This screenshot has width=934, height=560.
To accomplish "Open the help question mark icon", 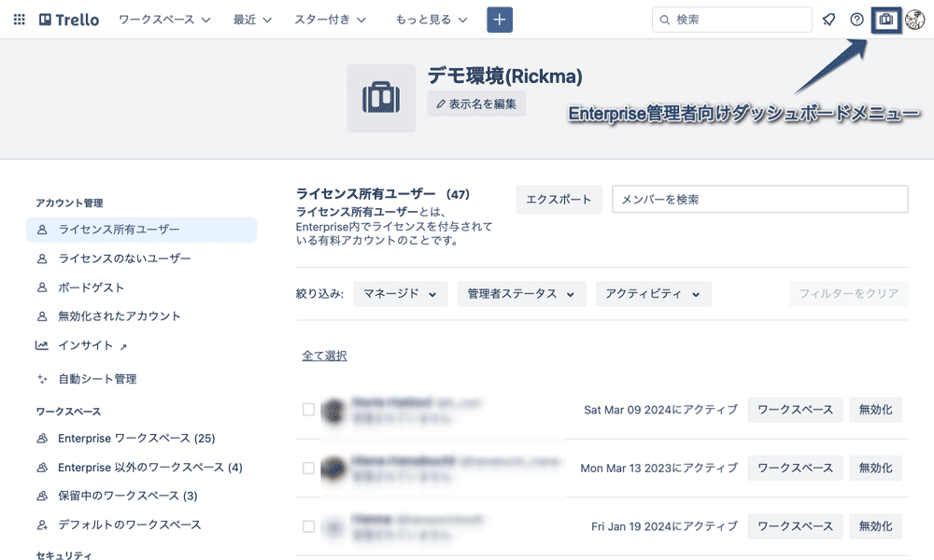I will pos(856,20).
